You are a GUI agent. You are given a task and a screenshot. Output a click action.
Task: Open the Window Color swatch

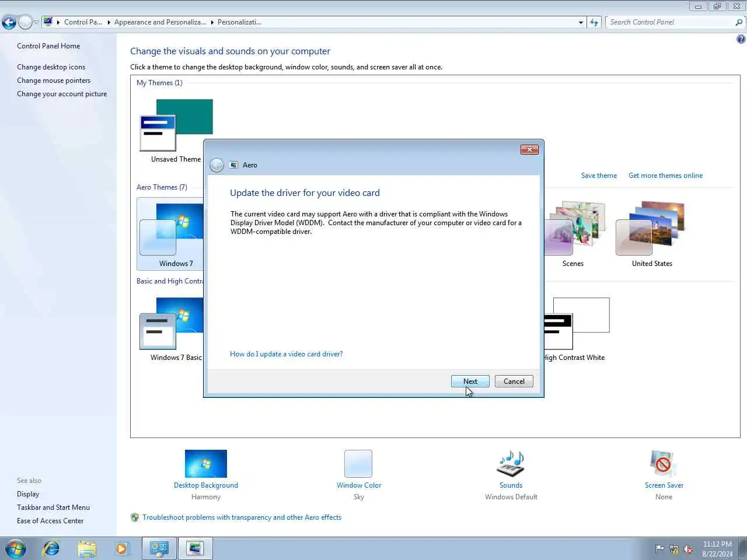point(358,464)
